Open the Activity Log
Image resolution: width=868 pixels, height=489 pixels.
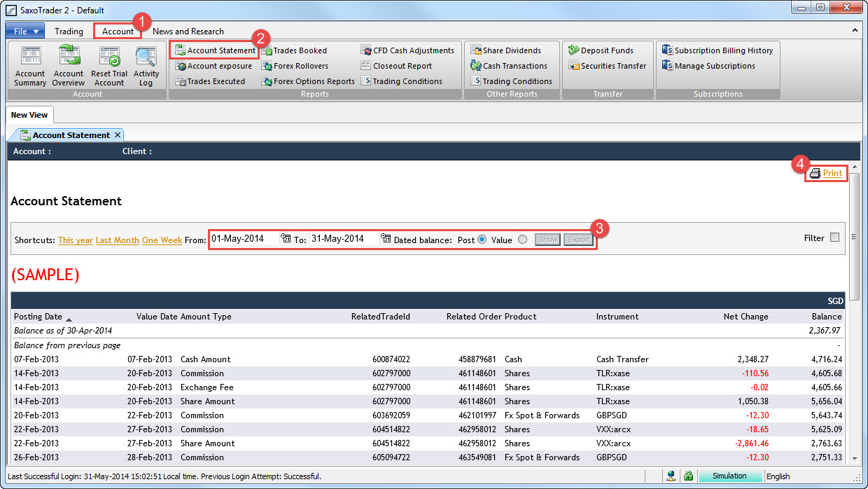pos(146,67)
